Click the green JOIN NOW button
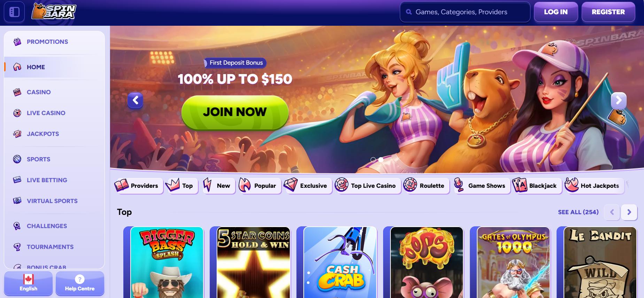The width and height of the screenshot is (644, 298). [235, 112]
